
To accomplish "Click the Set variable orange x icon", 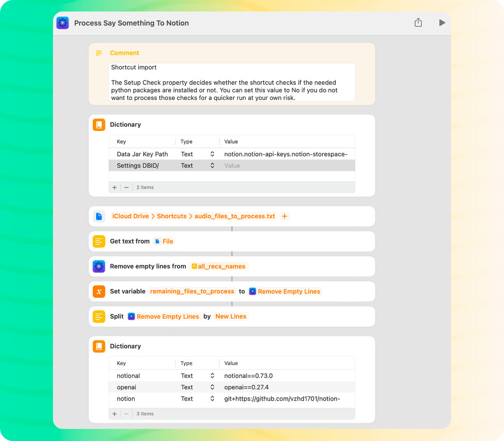I will (99, 291).
